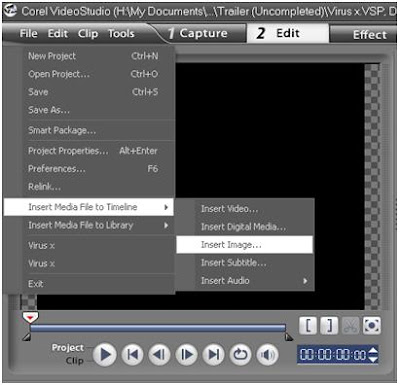Expand the Insert Audio submenu
This screenshot has height=385, width=400.
pyautogui.click(x=245, y=281)
